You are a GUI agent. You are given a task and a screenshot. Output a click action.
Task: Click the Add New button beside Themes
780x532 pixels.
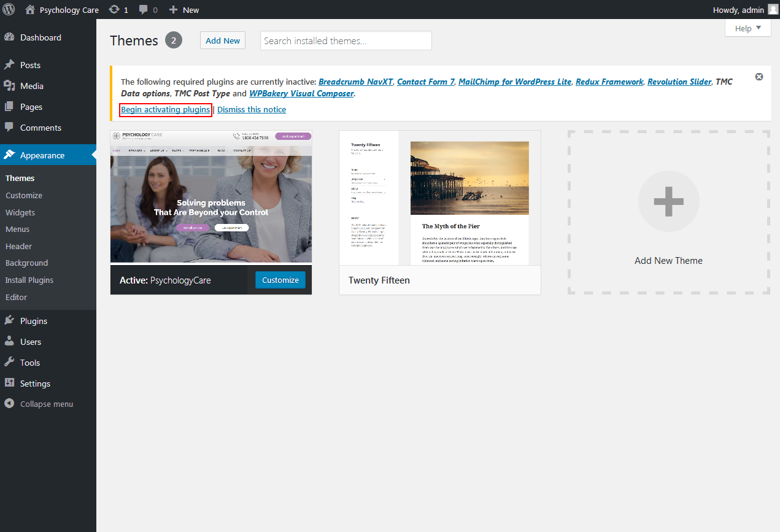point(223,40)
